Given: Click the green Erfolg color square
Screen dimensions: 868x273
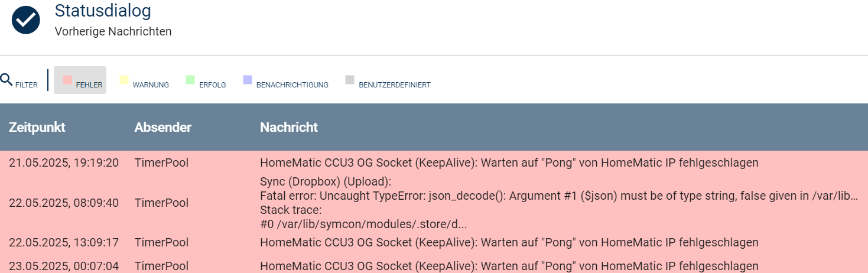Looking at the screenshot, I should [x=190, y=79].
